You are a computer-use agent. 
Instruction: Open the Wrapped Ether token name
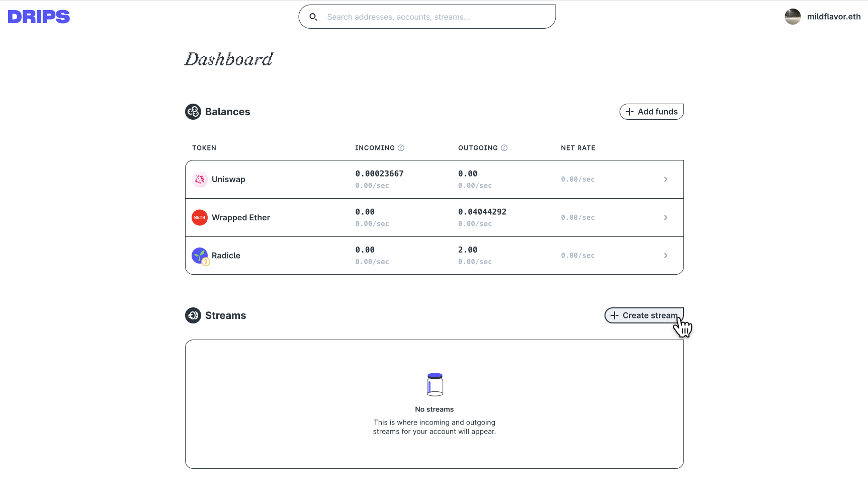point(241,218)
